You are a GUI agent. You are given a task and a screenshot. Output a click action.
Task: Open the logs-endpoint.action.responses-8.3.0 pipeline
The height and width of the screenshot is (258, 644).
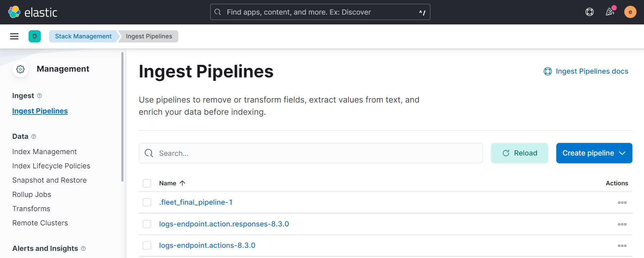coord(224,224)
